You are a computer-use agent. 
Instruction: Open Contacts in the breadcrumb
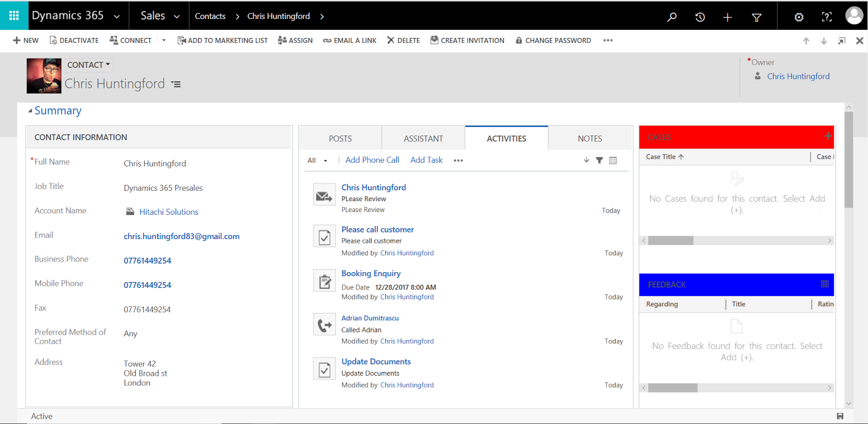tap(210, 16)
